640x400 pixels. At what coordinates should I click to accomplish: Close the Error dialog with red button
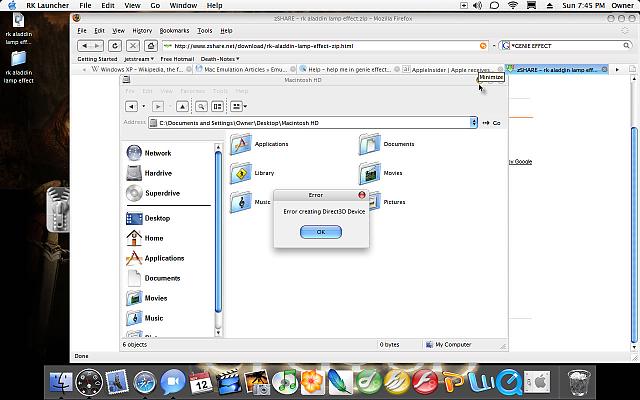pos(362,195)
